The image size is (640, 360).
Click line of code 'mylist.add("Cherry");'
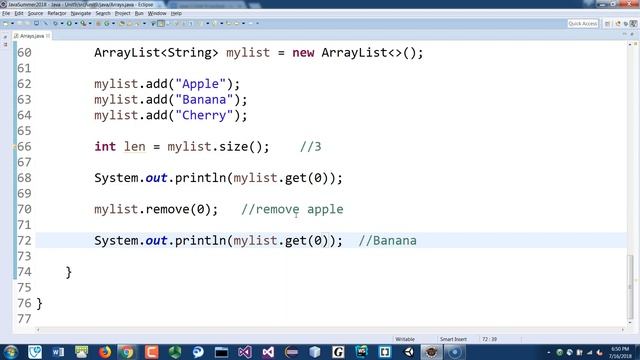[x=171, y=115]
